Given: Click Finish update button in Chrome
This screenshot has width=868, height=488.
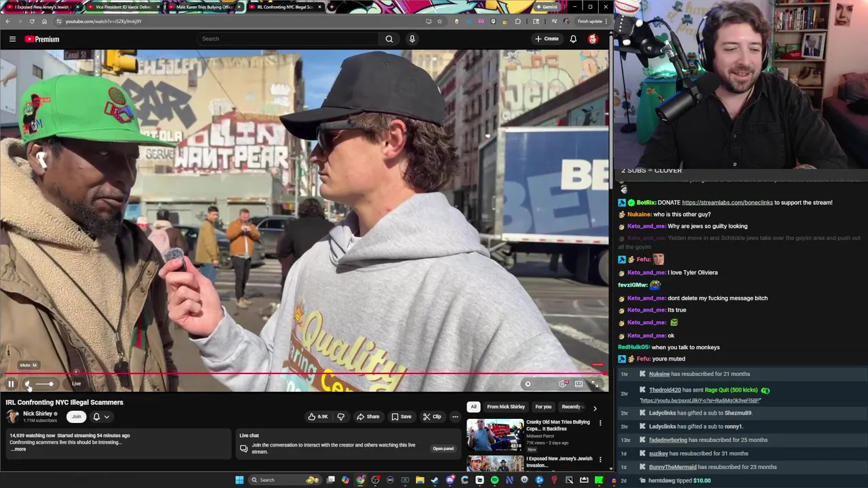Looking at the screenshot, I should (590, 21).
